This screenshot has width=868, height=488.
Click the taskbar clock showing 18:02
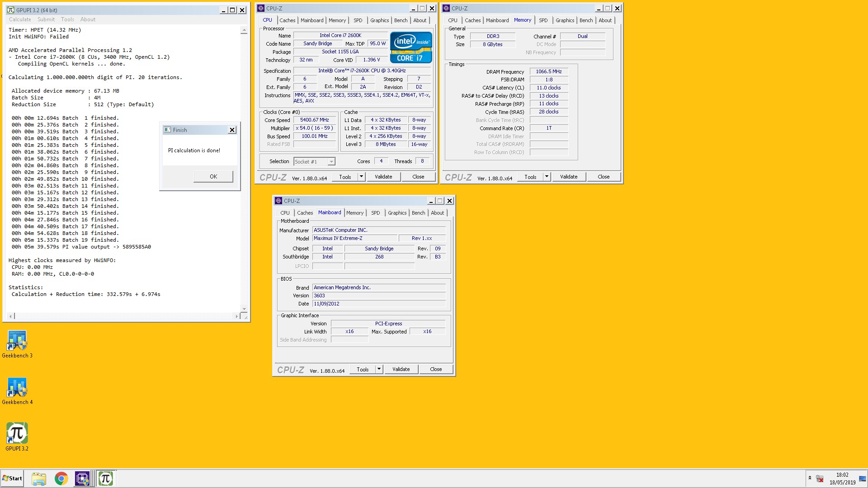pyautogui.click(x=842, y=475)
